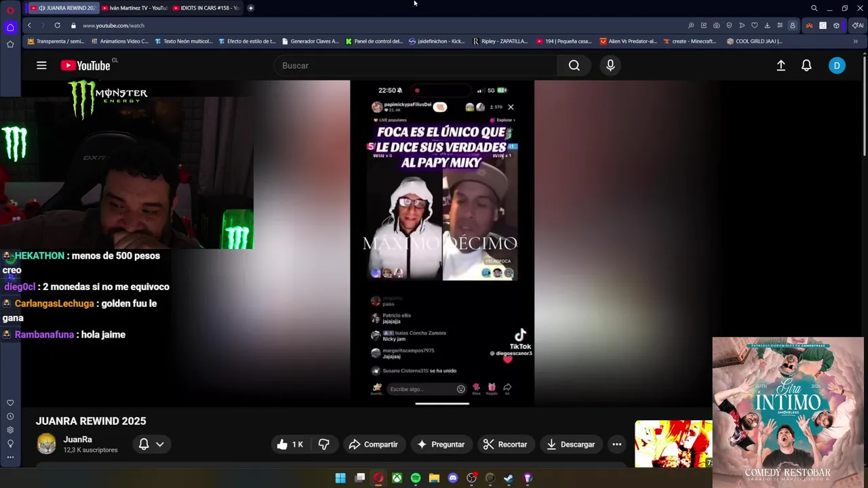The image size is (868, 488).
Task: Open the Preguntar ask button
Action: pos(441,445)
